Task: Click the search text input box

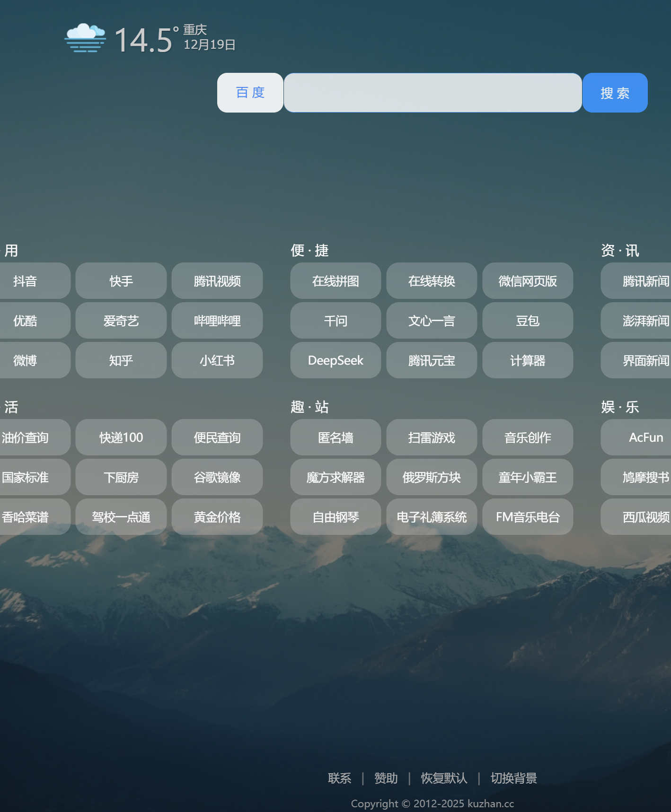Action: tap(433, 93)
